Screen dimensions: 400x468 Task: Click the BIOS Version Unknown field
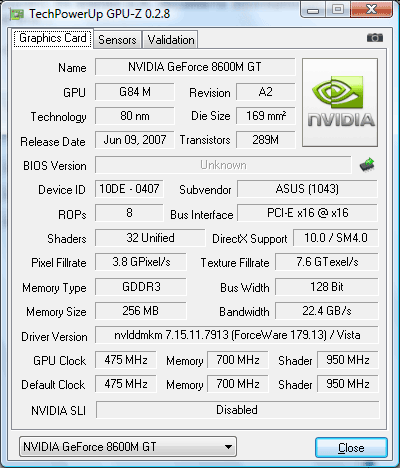pyautogui.click(x=223, y=165)
